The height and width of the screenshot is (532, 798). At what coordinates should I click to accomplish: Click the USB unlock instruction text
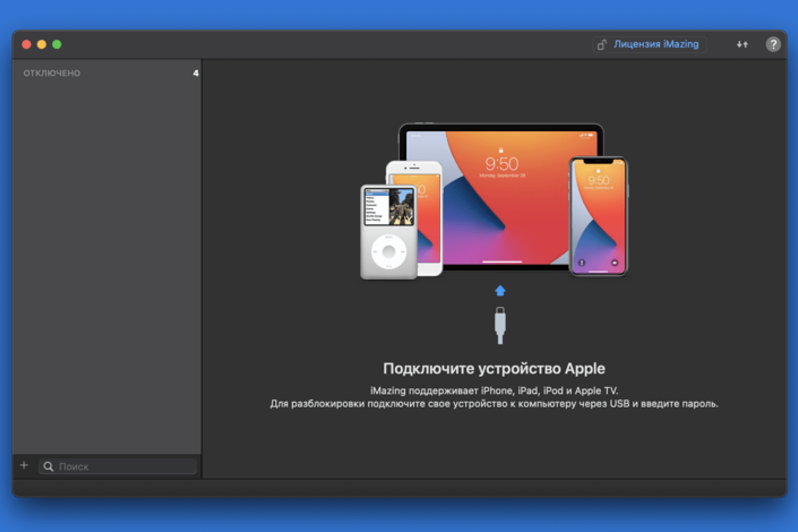click(494, 404)
